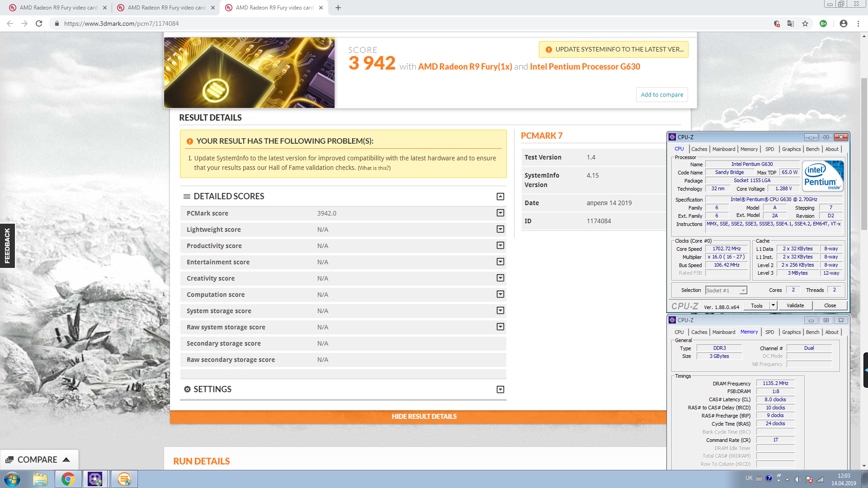
Task: Open Caches tab in upper CPU-Z window
Action: pyautogui.click(x=699, y=149)
